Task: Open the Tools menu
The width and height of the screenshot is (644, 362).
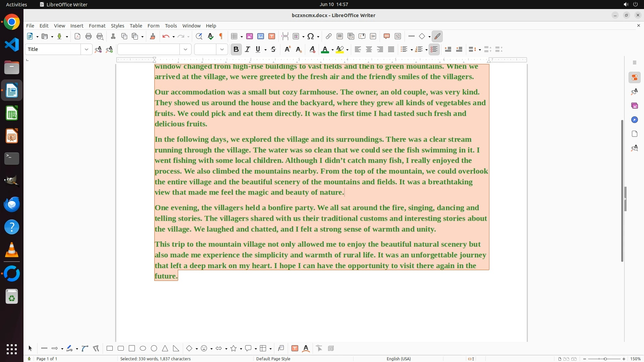Action: click(171, 26)
